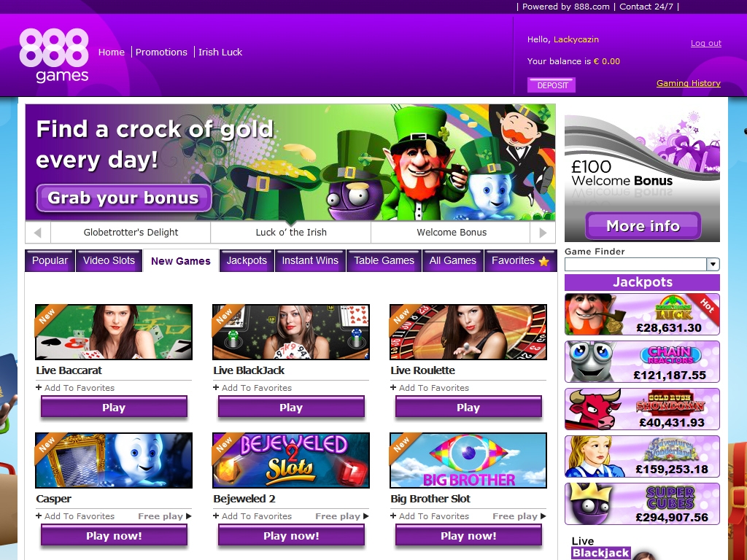Toggle Casper as a favorite
The image size is (747, 560).
coord(76,516)
